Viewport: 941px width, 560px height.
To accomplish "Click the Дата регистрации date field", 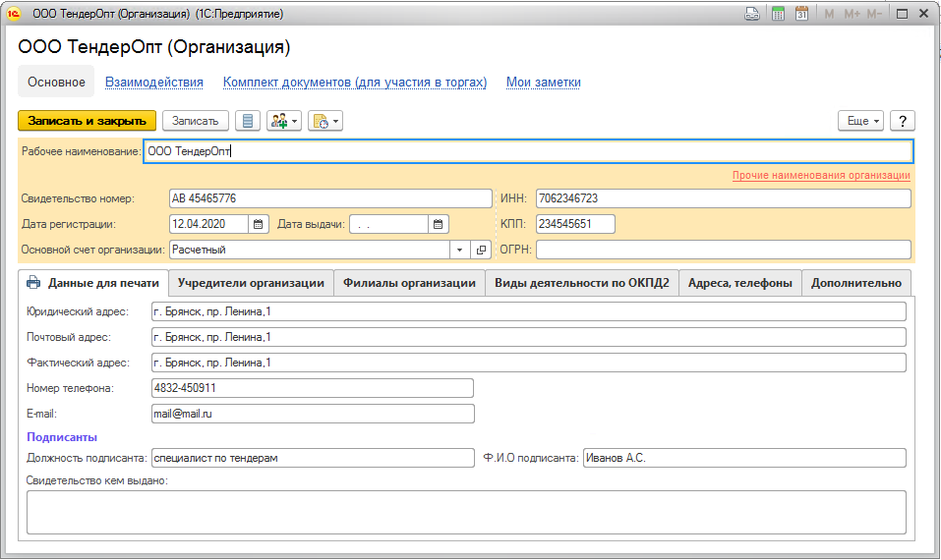I will (x=208, y=224).
